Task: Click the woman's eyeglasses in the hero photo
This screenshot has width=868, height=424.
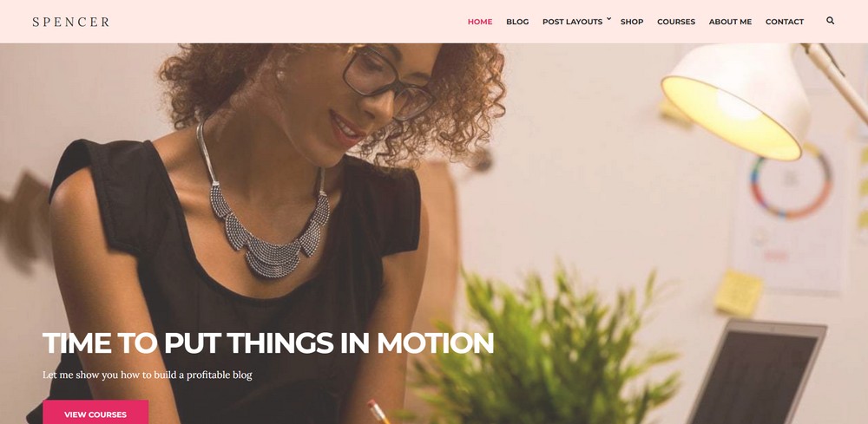Action: 387,83
